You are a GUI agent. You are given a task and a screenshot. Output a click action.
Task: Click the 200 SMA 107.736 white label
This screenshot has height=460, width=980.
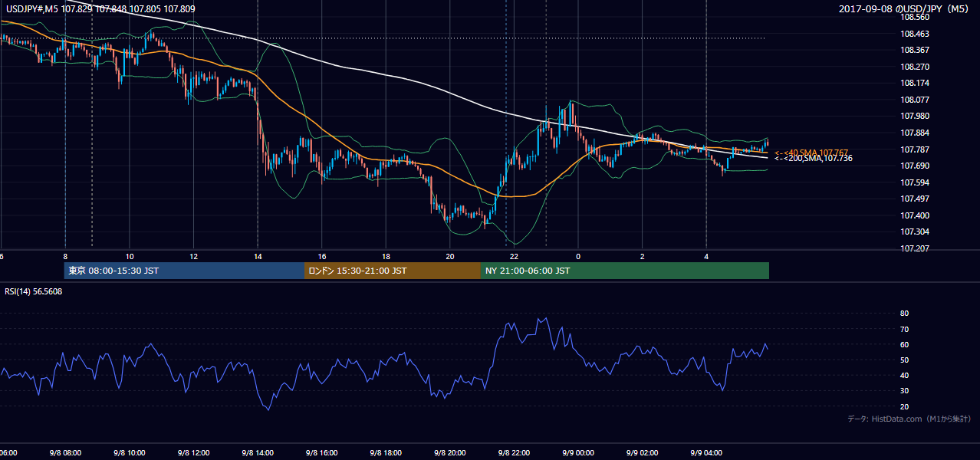click(x=814, y=159)
